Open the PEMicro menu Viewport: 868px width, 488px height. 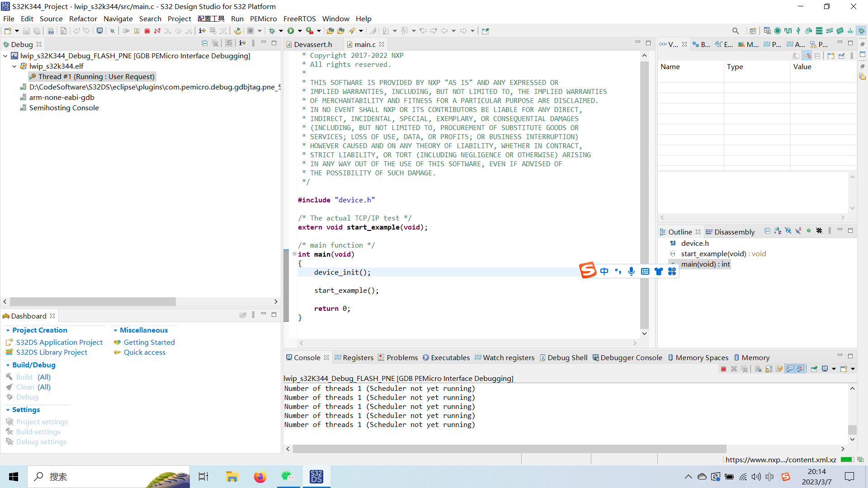tap(263, 19)
